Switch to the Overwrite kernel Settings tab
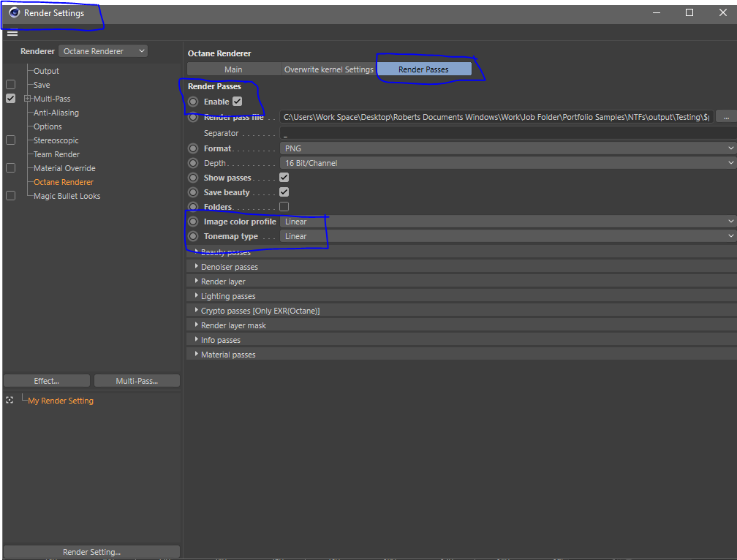This screenshot has height=560, width=737. (x=329, y=69)
